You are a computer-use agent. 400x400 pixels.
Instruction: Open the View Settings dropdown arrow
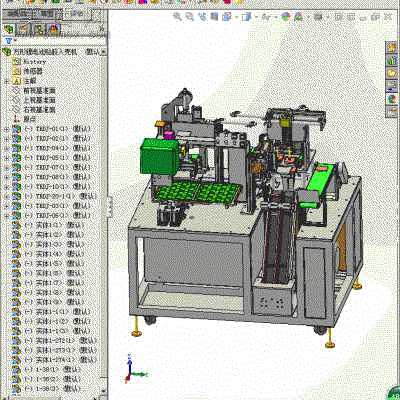point(327,17)
